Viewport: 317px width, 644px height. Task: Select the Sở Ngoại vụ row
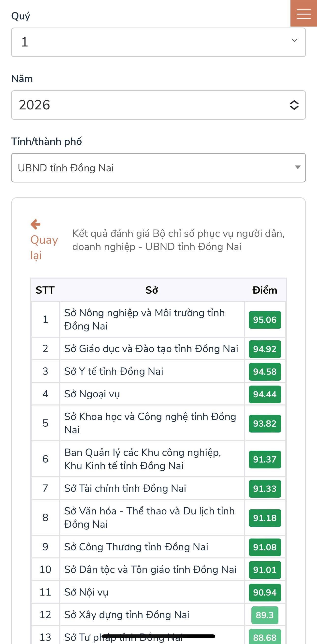92,394
